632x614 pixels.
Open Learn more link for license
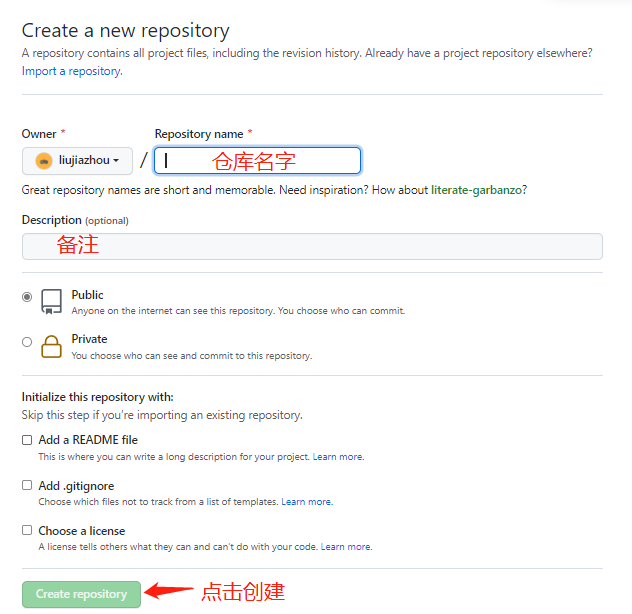(345, 547)
